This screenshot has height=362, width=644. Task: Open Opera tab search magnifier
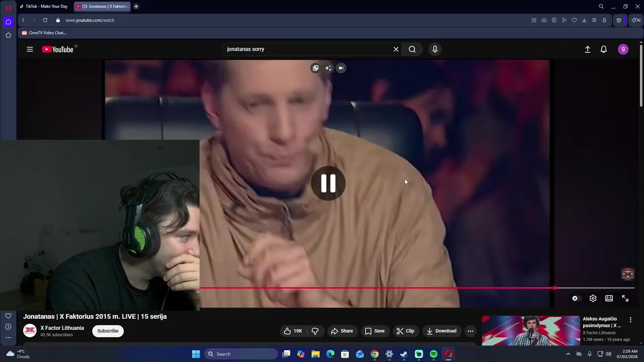tap(601, 7)
